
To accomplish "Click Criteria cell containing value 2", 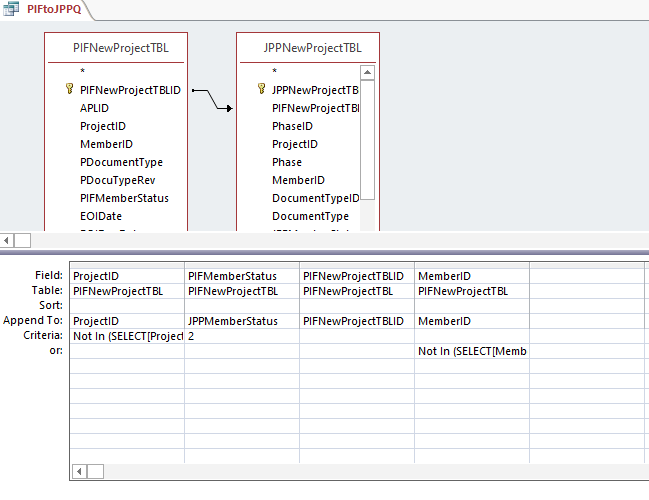I will click(242, 336).
